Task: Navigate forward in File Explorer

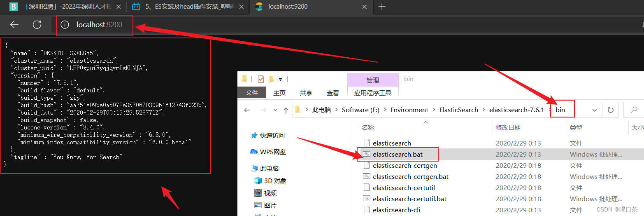Action: click(263, 110)
